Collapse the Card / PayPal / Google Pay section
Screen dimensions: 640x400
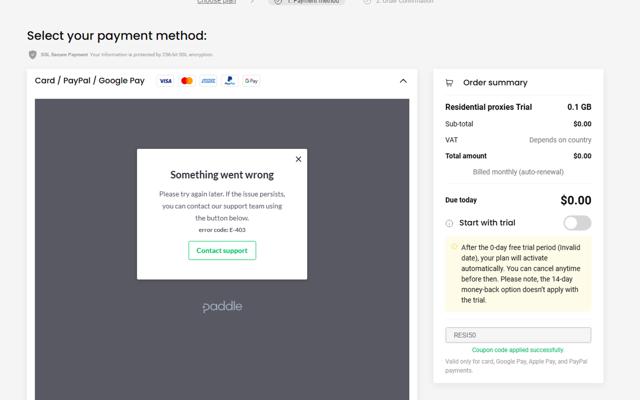coord(403,81)
